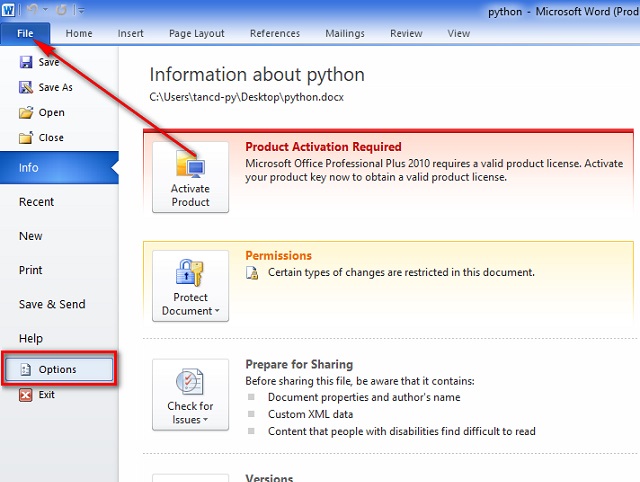The image size is (640, 482).
Task: Open Customize Quick Access Toolbar arrow
Action: coord(81,11)
